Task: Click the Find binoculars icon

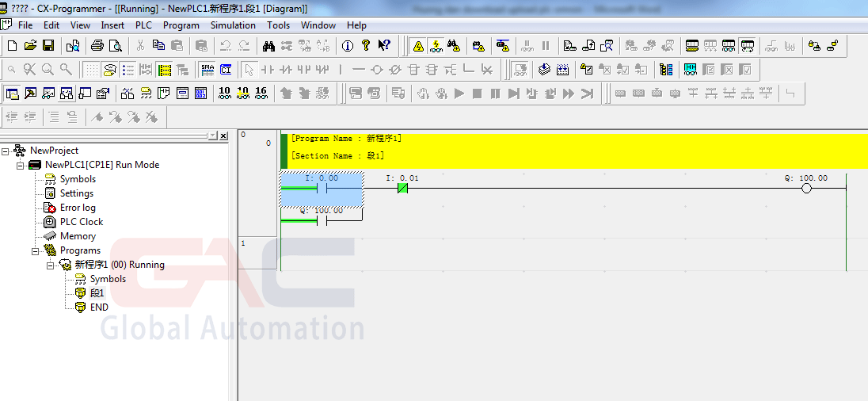Action: tap(269, 45)
